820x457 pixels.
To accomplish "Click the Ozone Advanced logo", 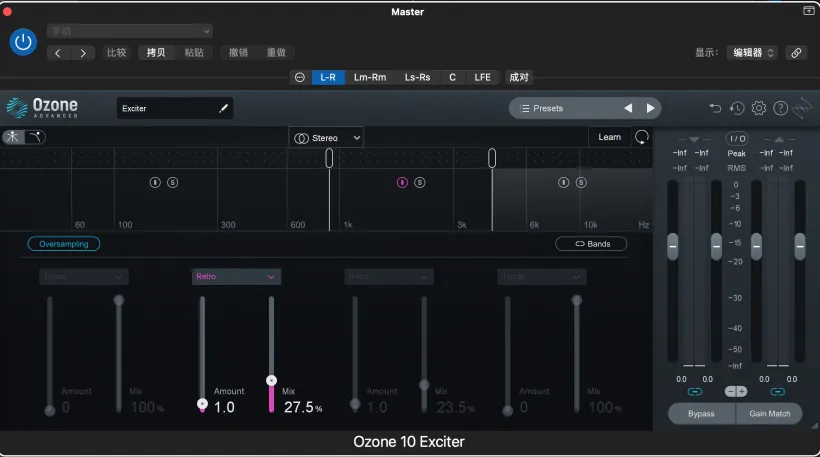I will (x=42, y=108).
